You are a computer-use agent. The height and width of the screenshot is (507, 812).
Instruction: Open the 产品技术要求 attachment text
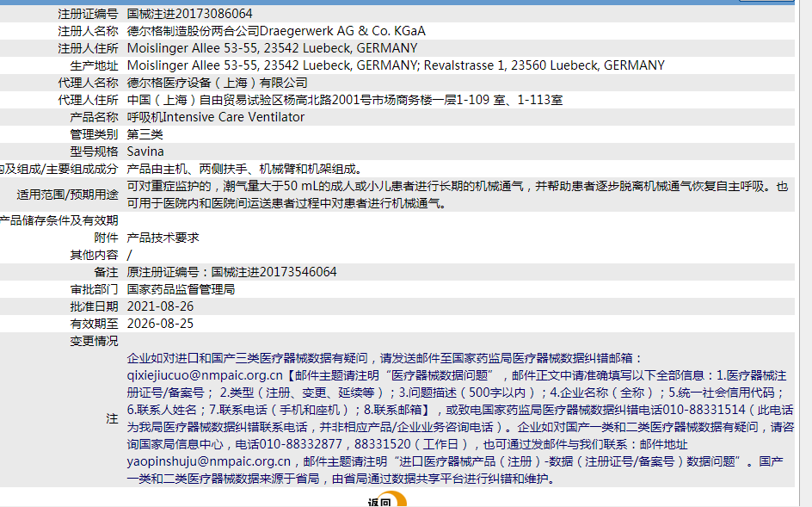tap(163, 238)
